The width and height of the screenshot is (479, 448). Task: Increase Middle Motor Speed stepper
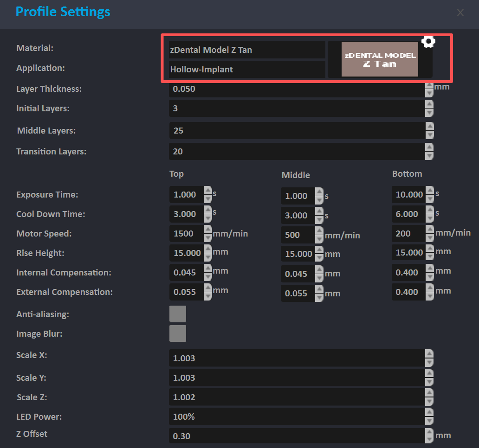[319, 231]
